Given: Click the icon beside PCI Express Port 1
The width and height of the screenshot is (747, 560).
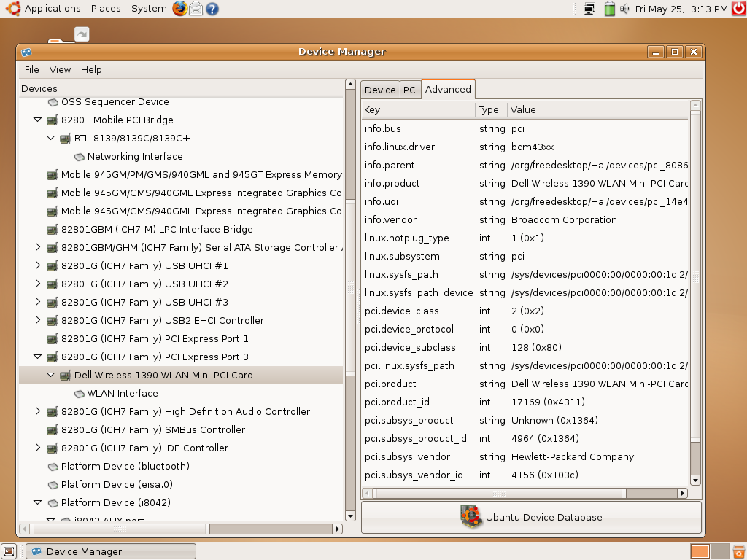Looking at the screenshot, I should tap(53, 339).
